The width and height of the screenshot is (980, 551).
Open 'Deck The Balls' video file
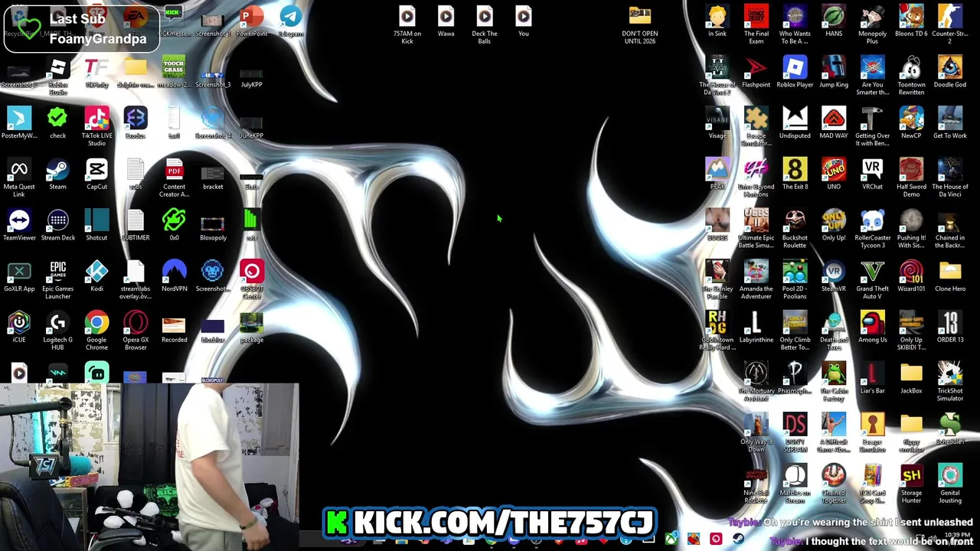coord(484,25)
